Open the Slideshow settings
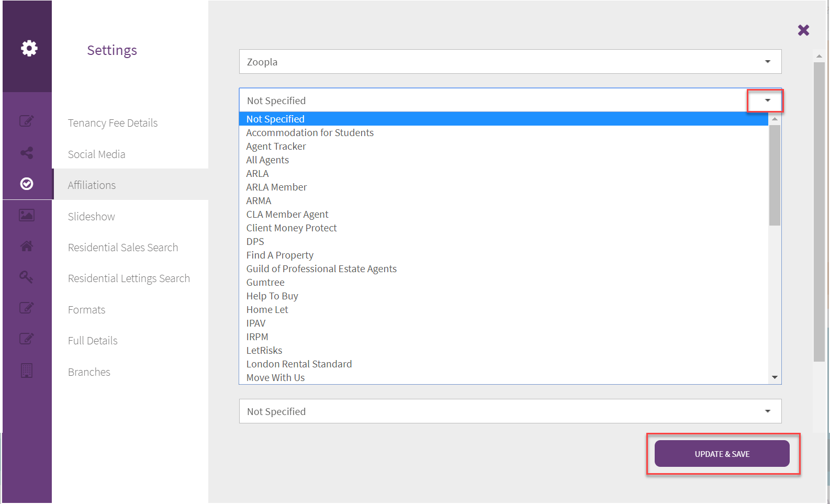This screenshot has height=504, width=830. pyautogui.click(x=92, y=217)
